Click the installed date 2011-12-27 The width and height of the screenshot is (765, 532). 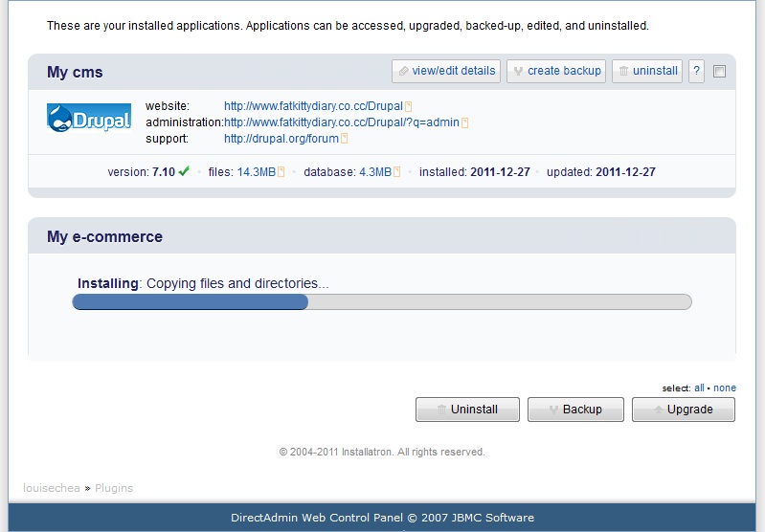[x=500, y=172]
